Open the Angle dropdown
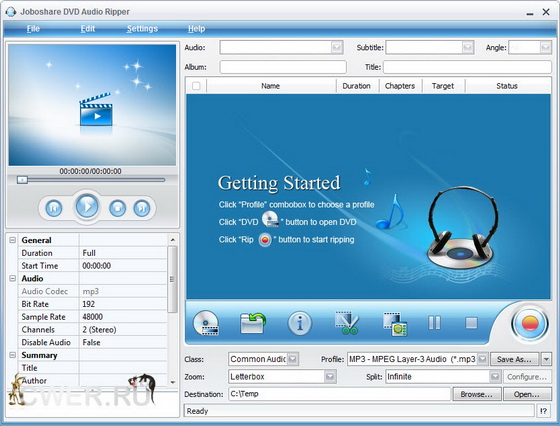 [545, 47]
